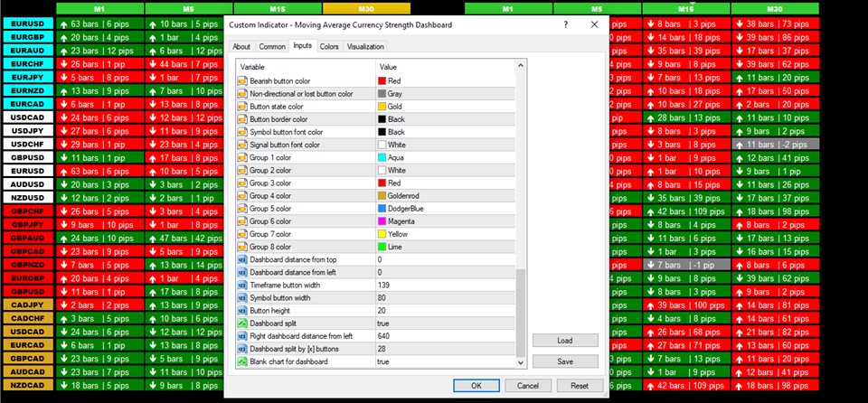Image resolution: width=868 pixels, height=403 pixels.
Task: Open the Common tab
Action: coord(272,46)
